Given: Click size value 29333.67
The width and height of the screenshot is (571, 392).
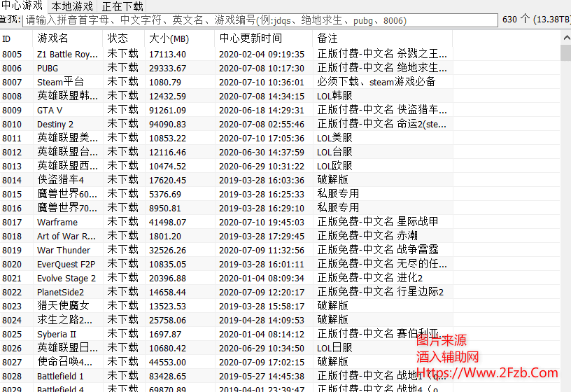Looking at the screenshot, I should pyautogui.click(x=167, y=68).
